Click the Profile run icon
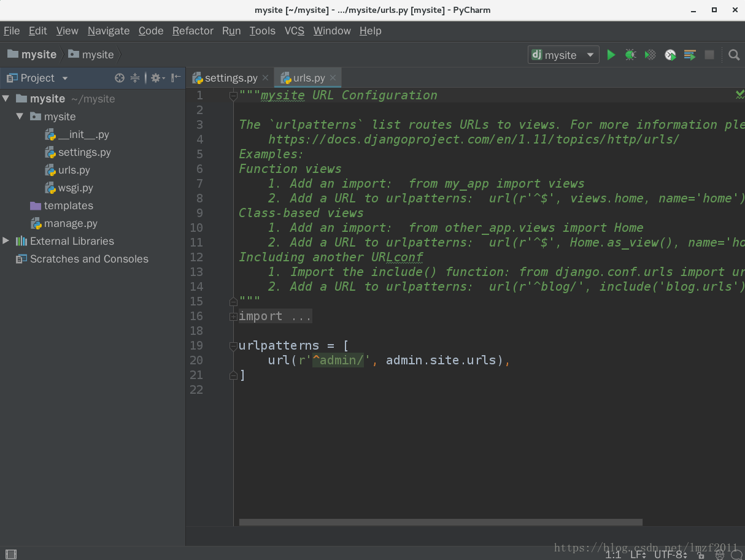The width and height of the screenshot is (745, 560). (670, 55)
